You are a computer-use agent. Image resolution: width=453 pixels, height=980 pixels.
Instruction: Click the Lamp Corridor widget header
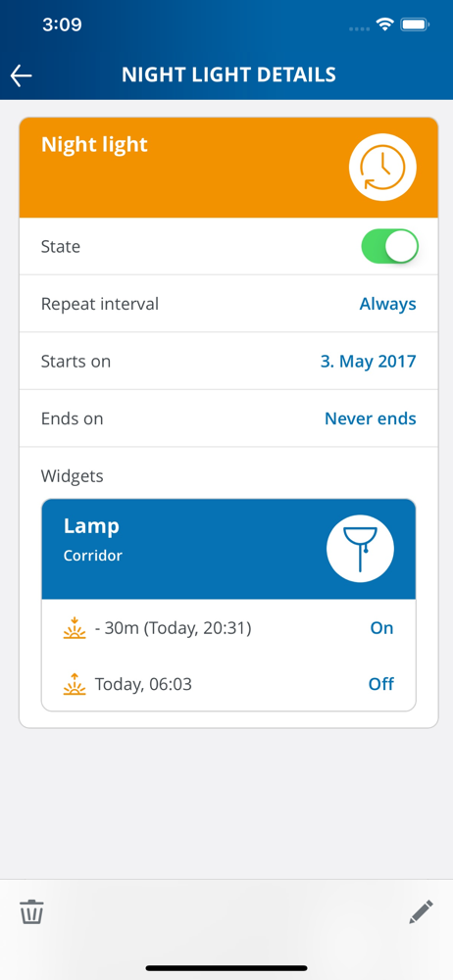tap(228, 550)
